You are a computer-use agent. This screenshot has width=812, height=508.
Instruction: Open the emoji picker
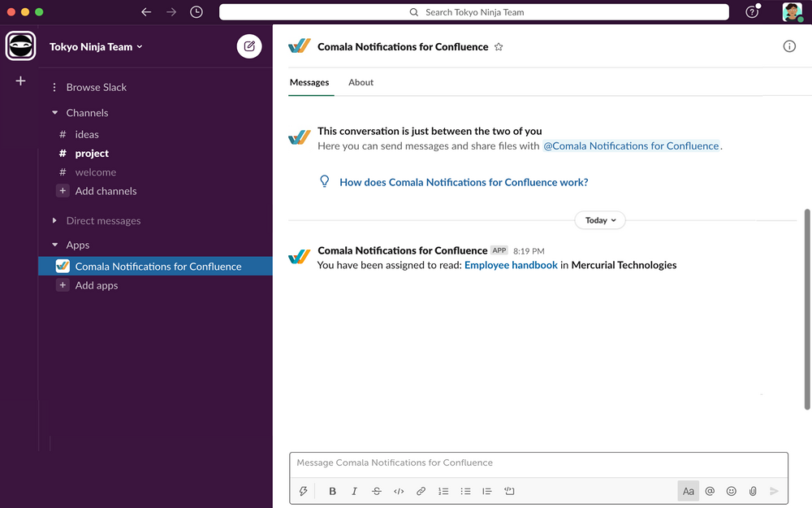point(732,491)
